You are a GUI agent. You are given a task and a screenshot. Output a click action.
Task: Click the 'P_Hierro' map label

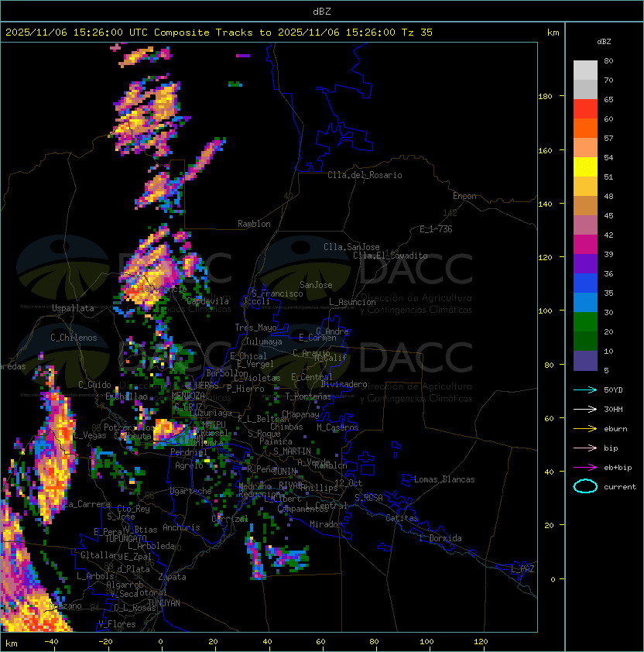click(x=245, y=389)
